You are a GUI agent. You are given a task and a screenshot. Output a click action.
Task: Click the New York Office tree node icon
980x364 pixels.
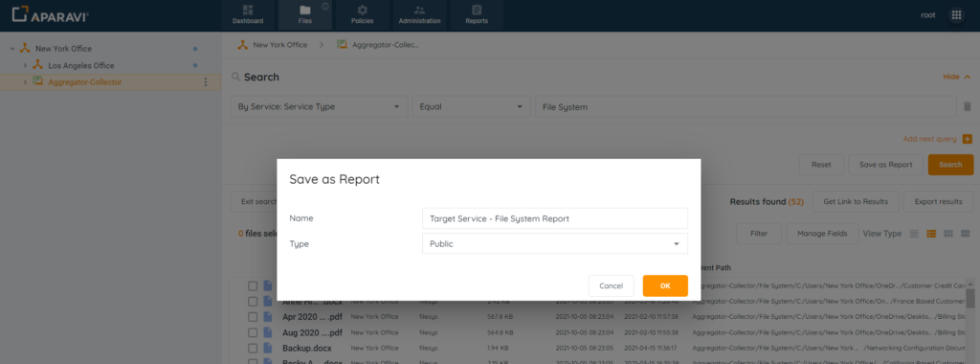(25, 48)
